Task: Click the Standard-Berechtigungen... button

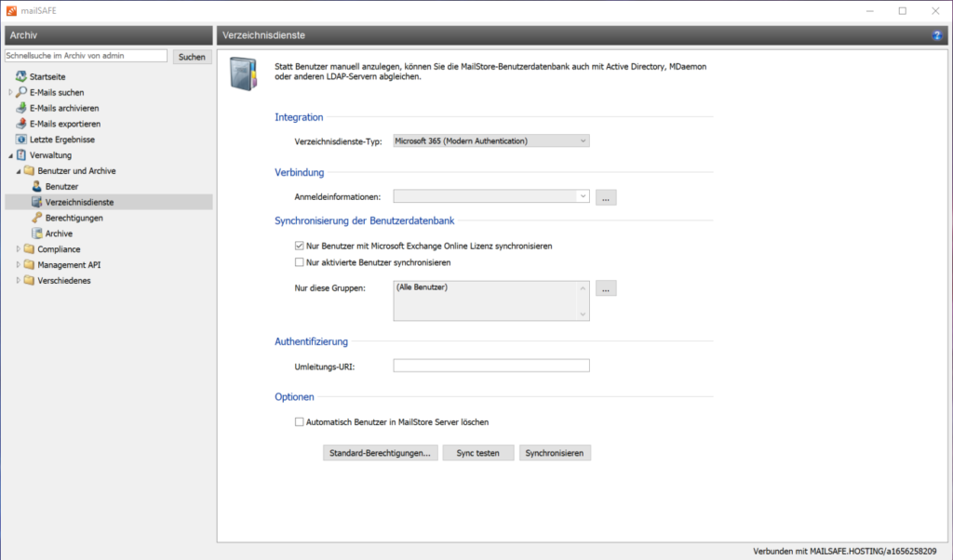Action: click(380, 453)
